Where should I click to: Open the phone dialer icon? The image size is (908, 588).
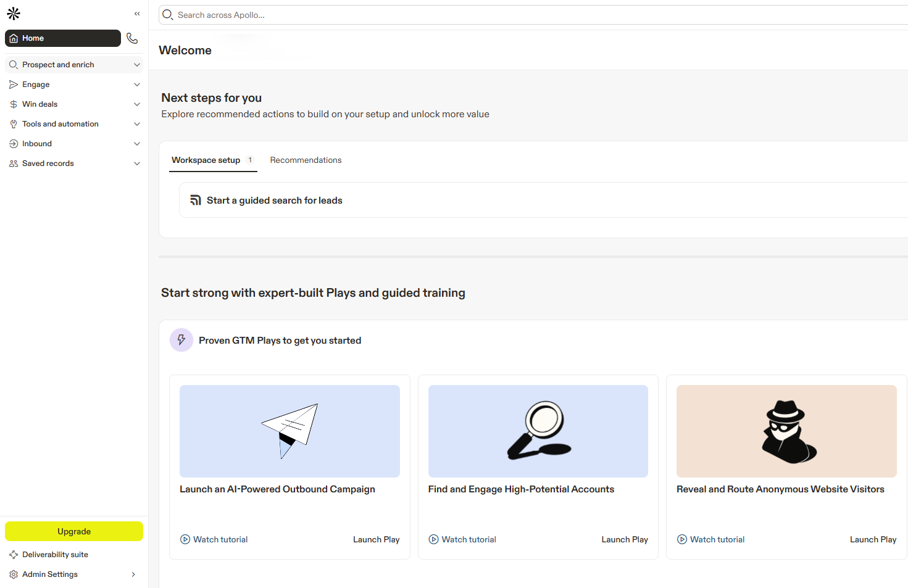[132, 38]
